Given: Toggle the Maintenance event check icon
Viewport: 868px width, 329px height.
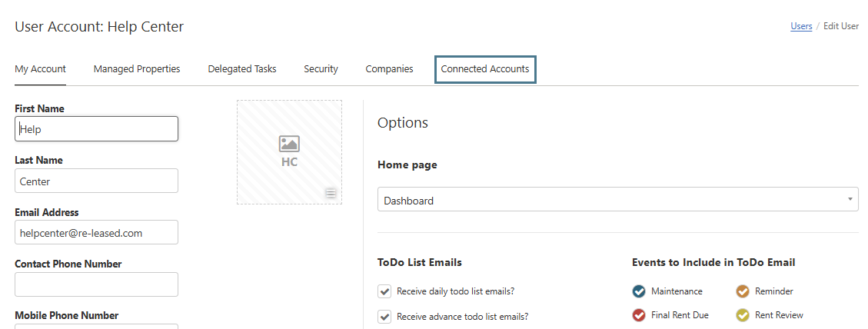Looking at the screenshot, I should (x=639, y=291).
